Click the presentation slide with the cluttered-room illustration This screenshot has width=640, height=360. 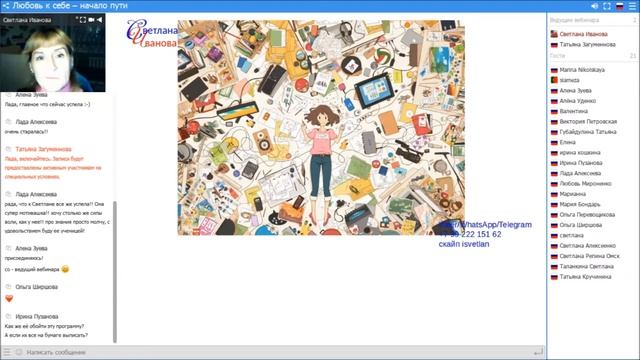tap(321, 127)
